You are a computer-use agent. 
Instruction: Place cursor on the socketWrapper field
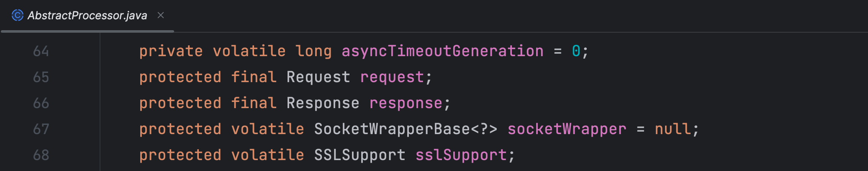[x=567, y=129]
